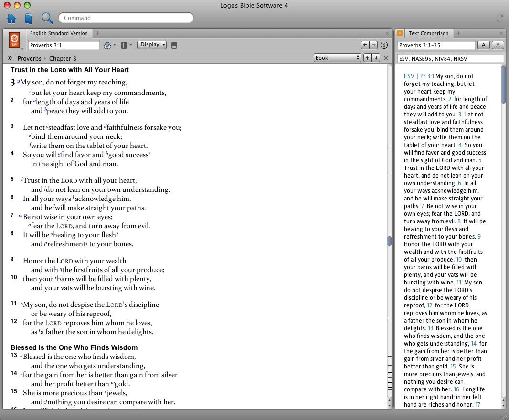This screenshot has width=509, height=420.
Task: Click the ESV pane scrollbar thumb
Action: point(390,241)
